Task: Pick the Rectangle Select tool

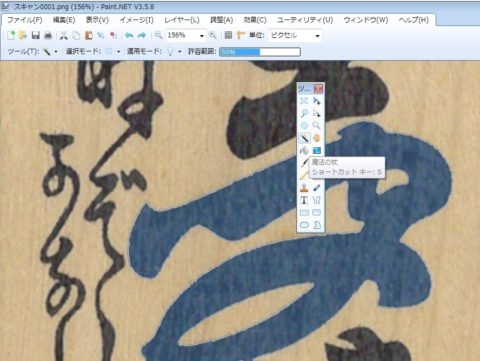Action: (304, 101)
